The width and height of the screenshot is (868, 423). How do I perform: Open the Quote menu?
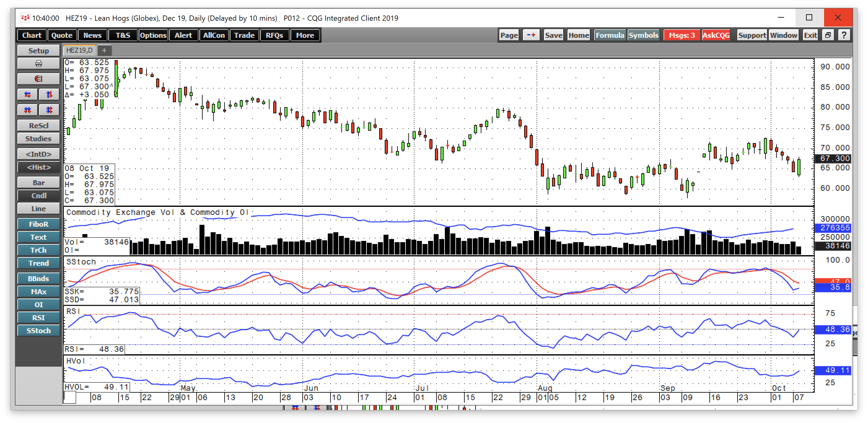tap(62, 35)
